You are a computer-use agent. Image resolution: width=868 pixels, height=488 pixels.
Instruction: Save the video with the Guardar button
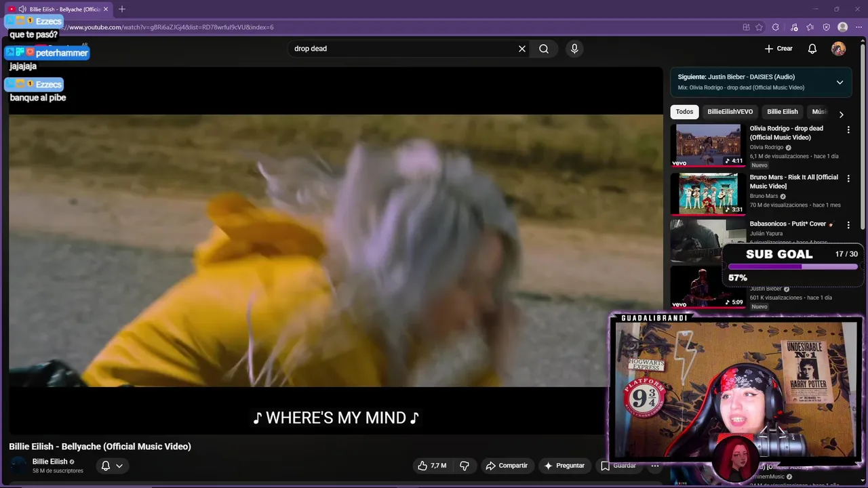618,466
